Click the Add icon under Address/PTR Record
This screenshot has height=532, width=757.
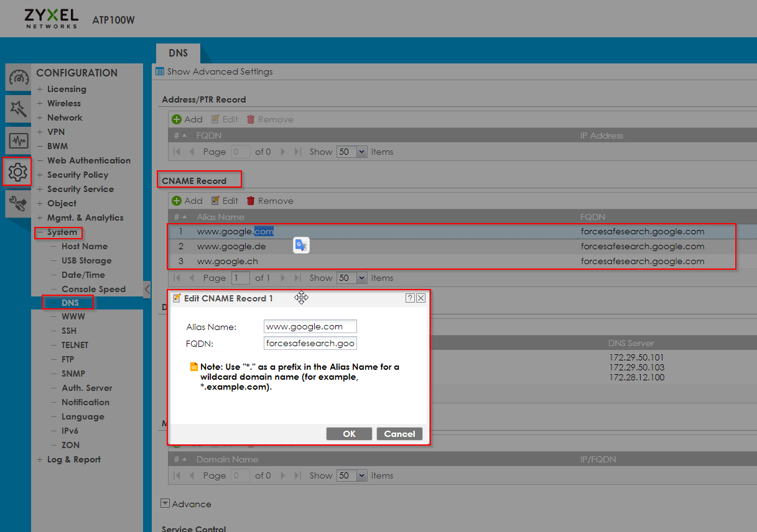point(176,119)
